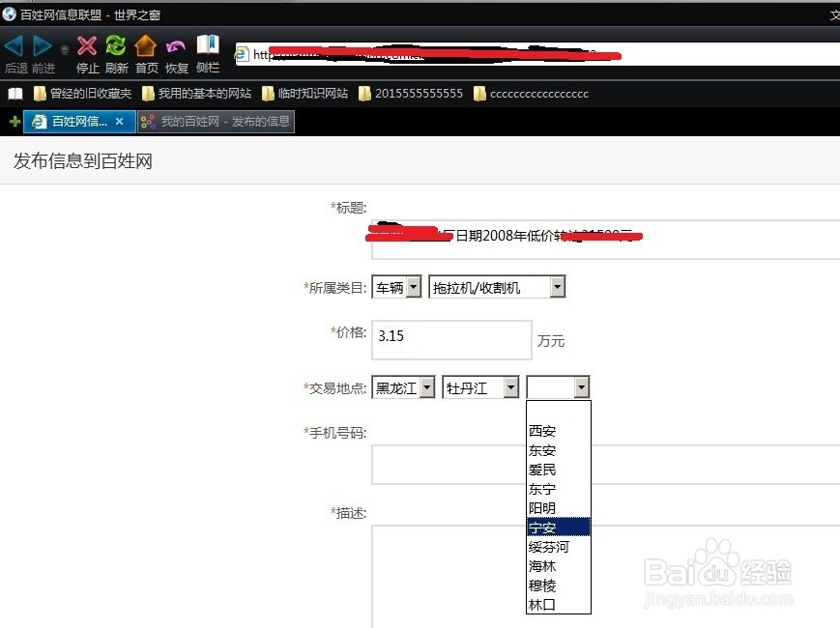The height and width of the screenshot is (628, 840).
Task: Select 东安 from district list
Action: pyautogui.click(x=558, y=450)
